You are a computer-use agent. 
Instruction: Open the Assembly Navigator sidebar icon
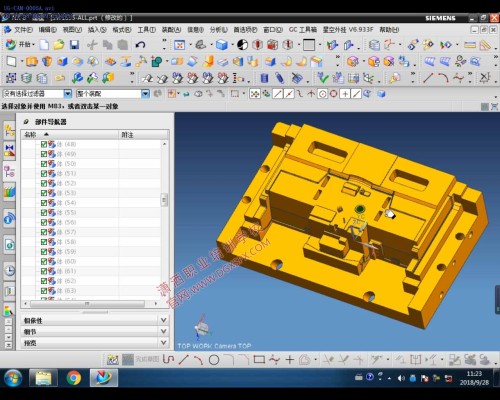point(10,130)
